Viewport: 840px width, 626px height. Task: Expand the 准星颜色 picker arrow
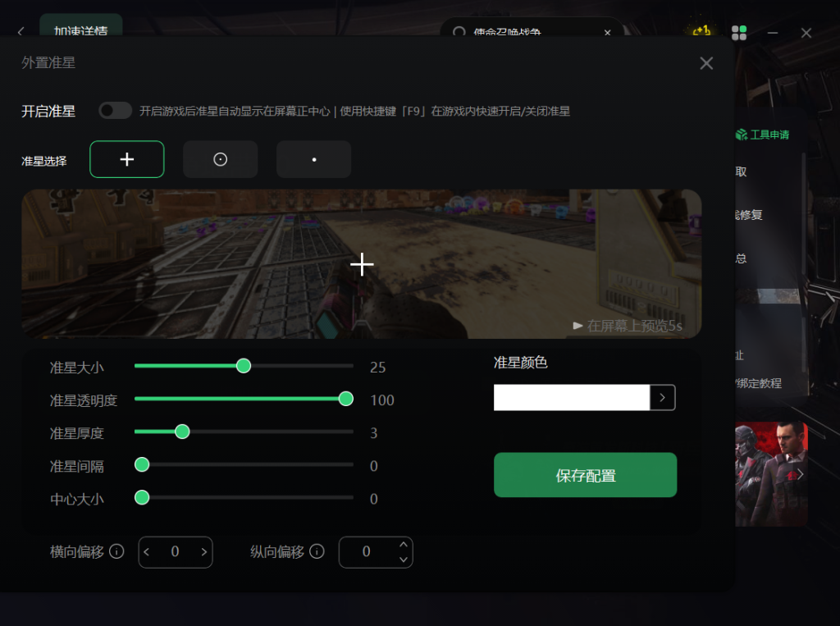(663, 397)
